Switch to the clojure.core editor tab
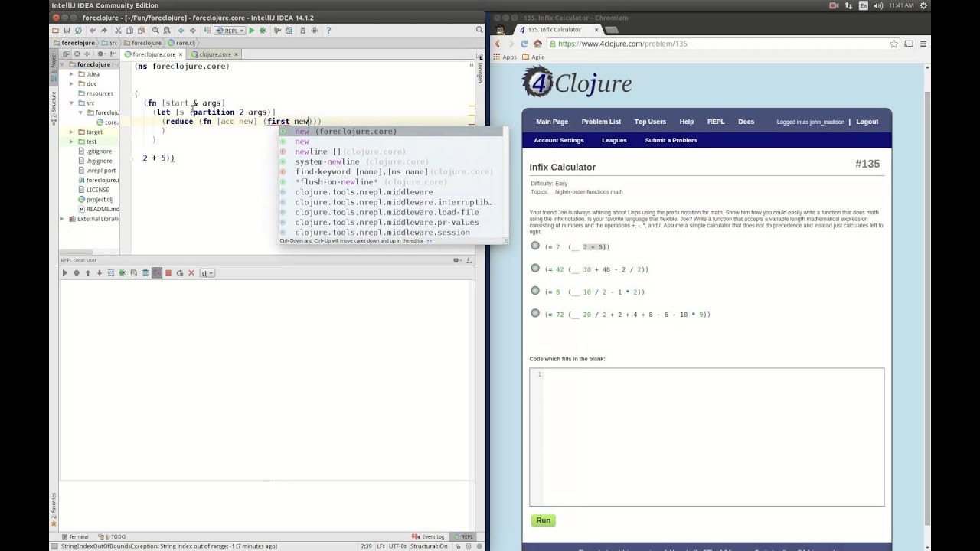 coord(215,54)
